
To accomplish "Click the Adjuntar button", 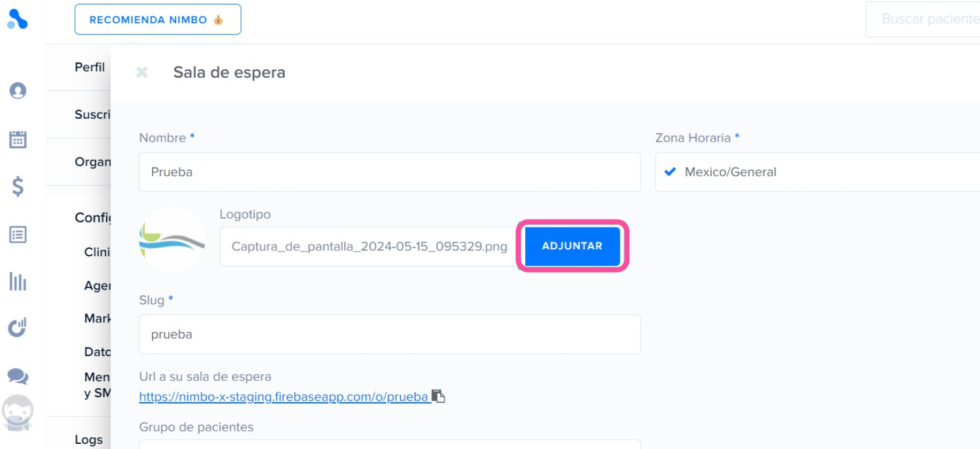I will [x=572, y=246].
